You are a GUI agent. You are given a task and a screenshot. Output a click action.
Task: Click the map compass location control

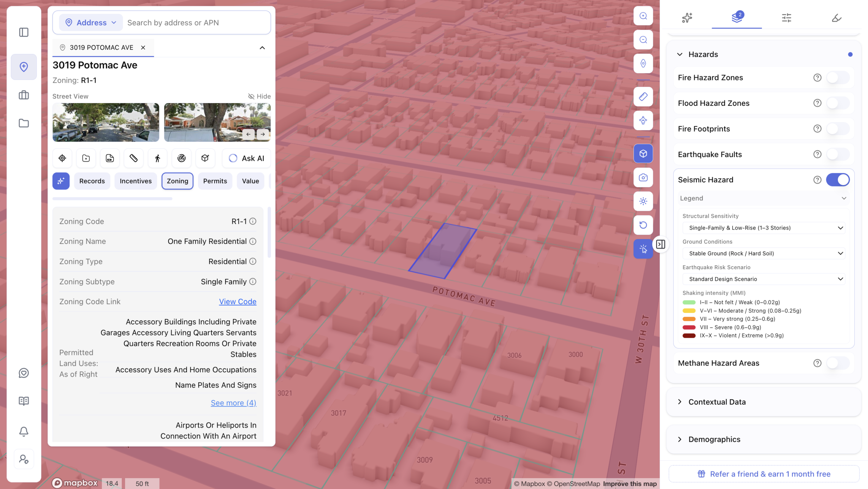[x=643, y=63]
